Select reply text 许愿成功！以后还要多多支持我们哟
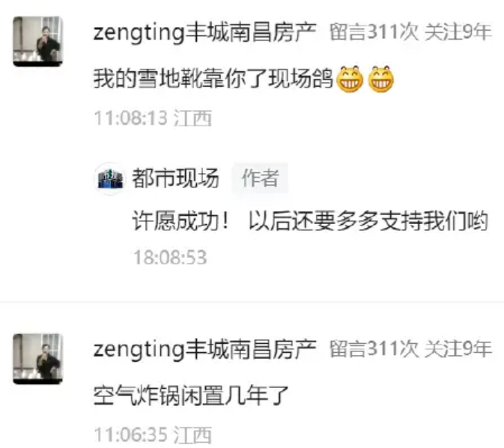504x448 pixels. coord(311,221)
